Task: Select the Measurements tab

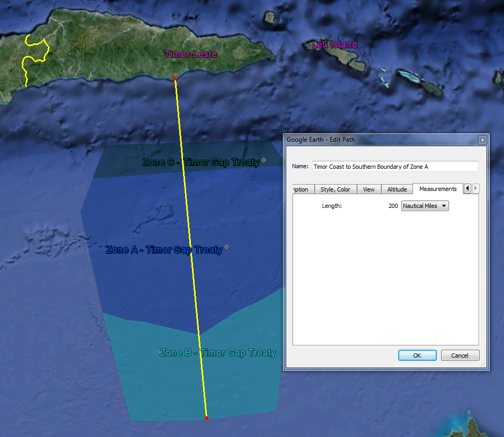Action: point(437,189)
